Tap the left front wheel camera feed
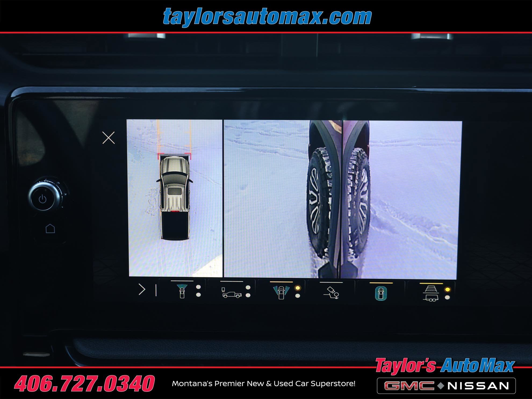The width and height of the screenshot is (532, 399). tap(282, 199)
